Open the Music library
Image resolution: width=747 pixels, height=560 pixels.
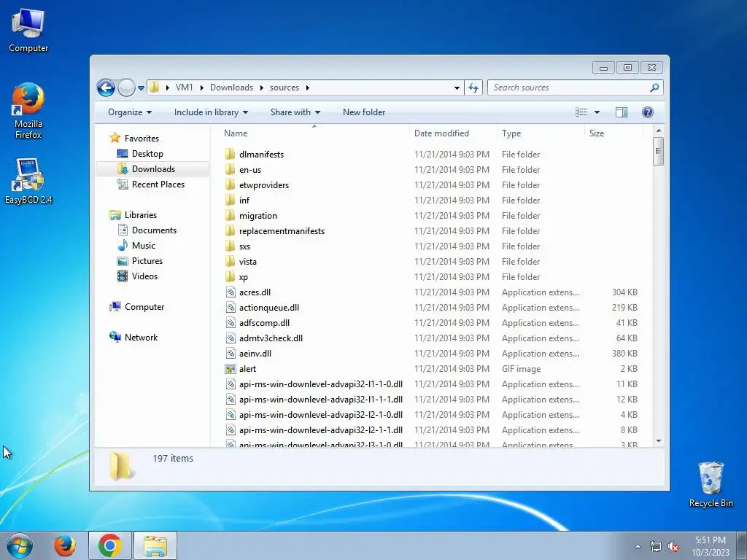click(x=144, y=246)
